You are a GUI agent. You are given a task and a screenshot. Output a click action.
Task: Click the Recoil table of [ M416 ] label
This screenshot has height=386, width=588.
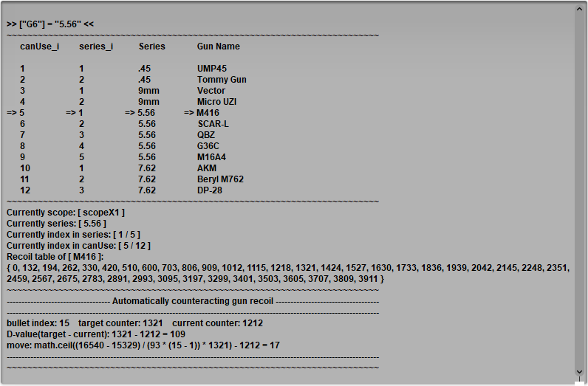pos(55,257)
